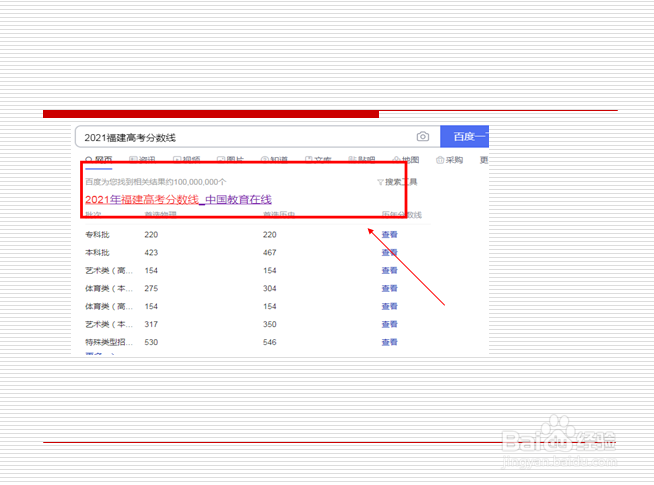Open camera image search in Baidu box
The image size is (654, 485).
[x=423, y=136]
